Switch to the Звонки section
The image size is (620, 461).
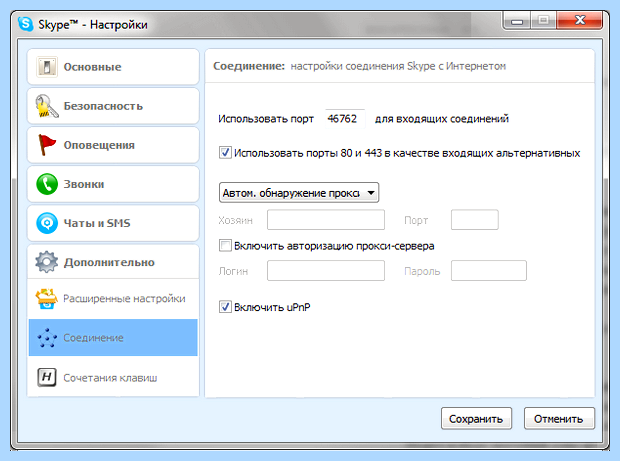click(x=113, y=184)
